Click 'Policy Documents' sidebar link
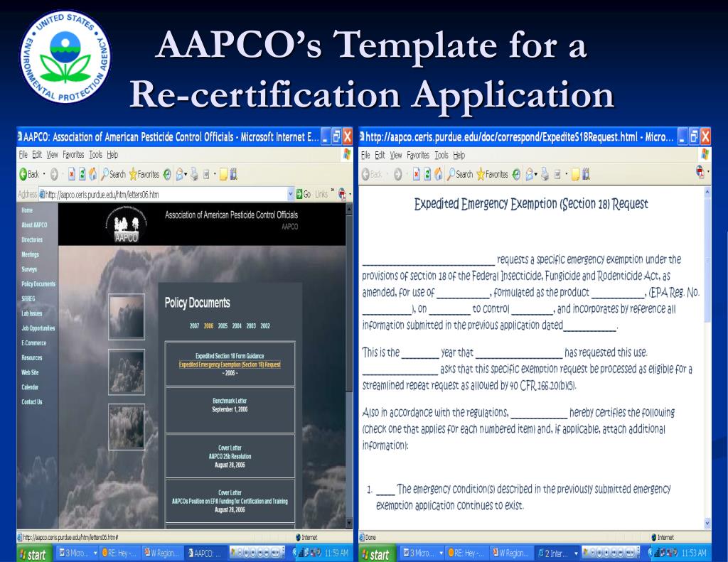This screenshot has height=562, width=728. pyautogui.click(x=38, y=284)
